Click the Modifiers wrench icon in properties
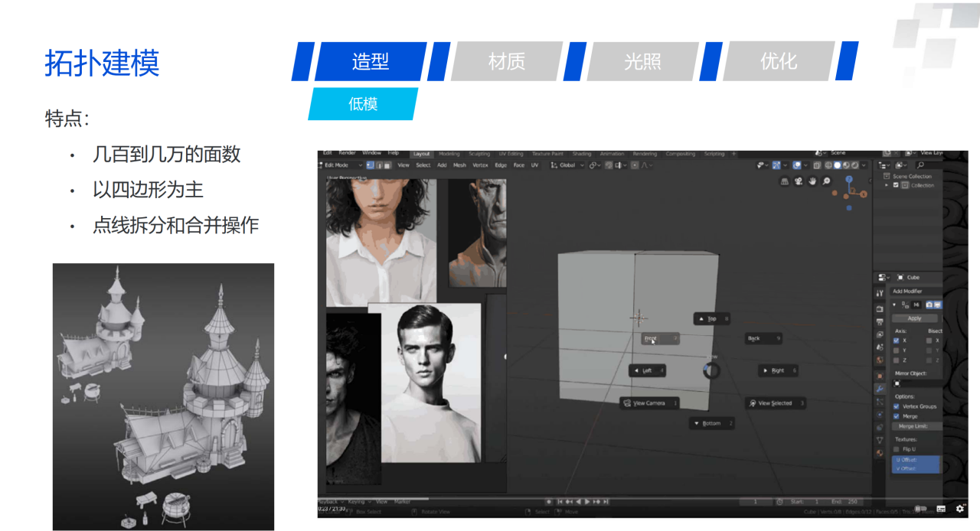This screenshot has height=531, width=980. (x=880, y=389)
